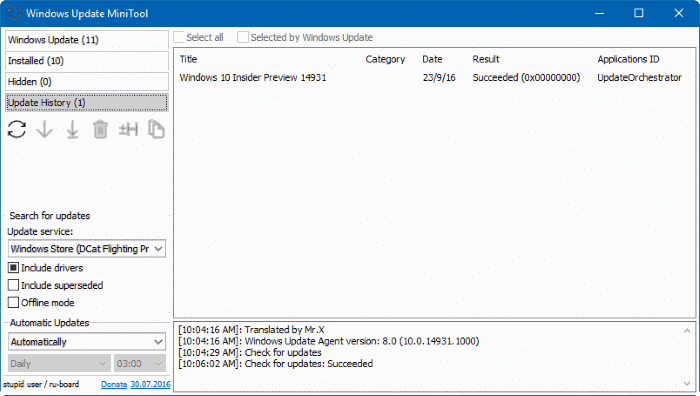Click the 'stupid user / ru-board' text

(x=41, y=384)
